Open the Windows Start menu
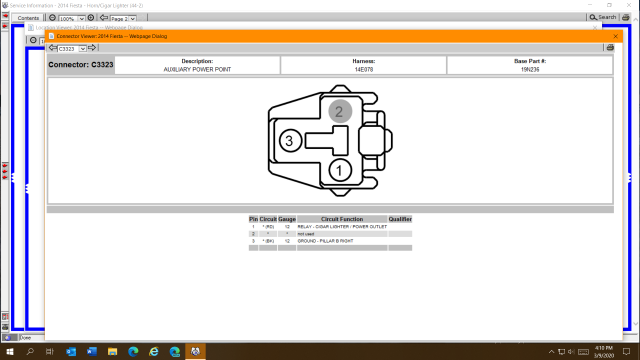The height and width of the screenshot is (360, 640). coord(10,351)
